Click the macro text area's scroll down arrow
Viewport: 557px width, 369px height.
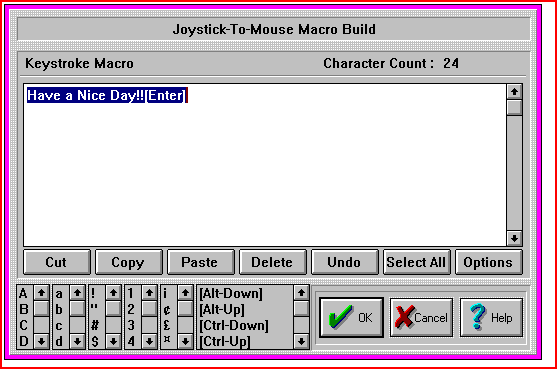[514, 238]
